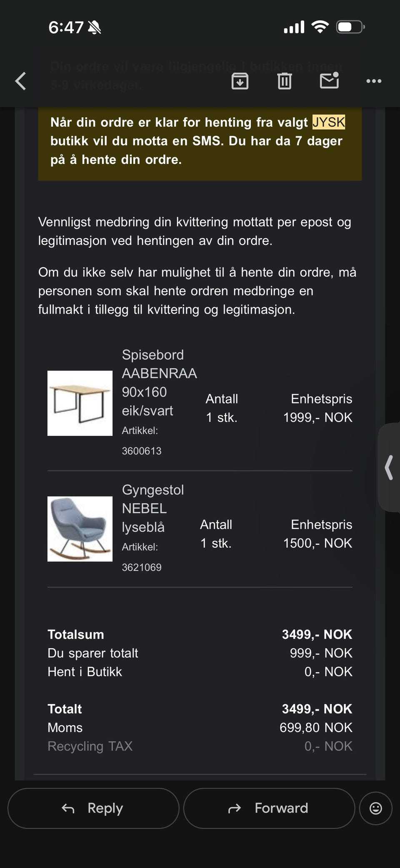The width and height of the screenshot is (400, 868).
Task: Open the AABENRAA dining table product image
Action: pyautogui.click(x=80, y=403)
